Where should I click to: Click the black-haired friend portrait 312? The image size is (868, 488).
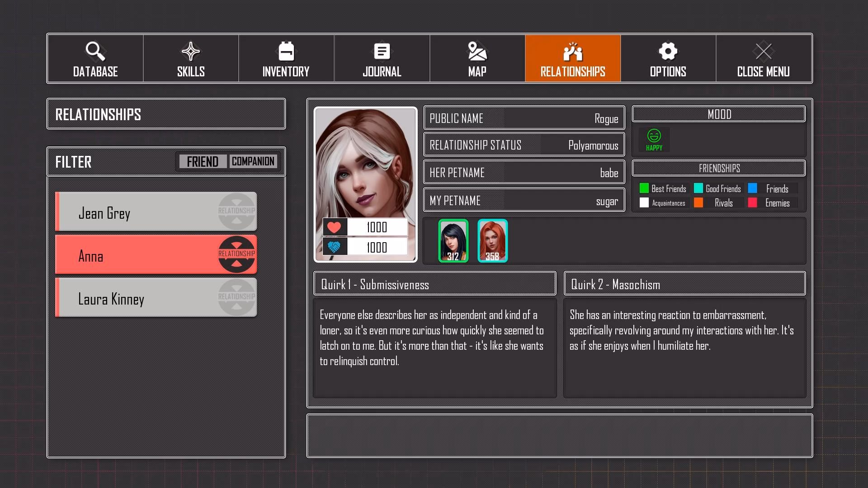(453, 241)
